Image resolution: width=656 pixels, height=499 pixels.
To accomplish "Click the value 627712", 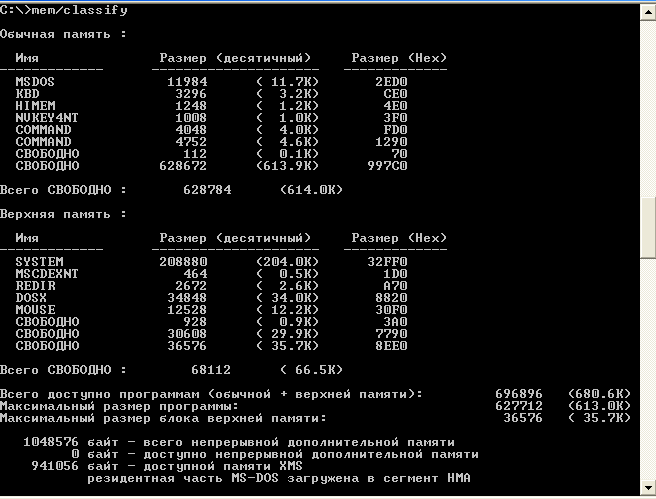I will (x=519, y=406).
